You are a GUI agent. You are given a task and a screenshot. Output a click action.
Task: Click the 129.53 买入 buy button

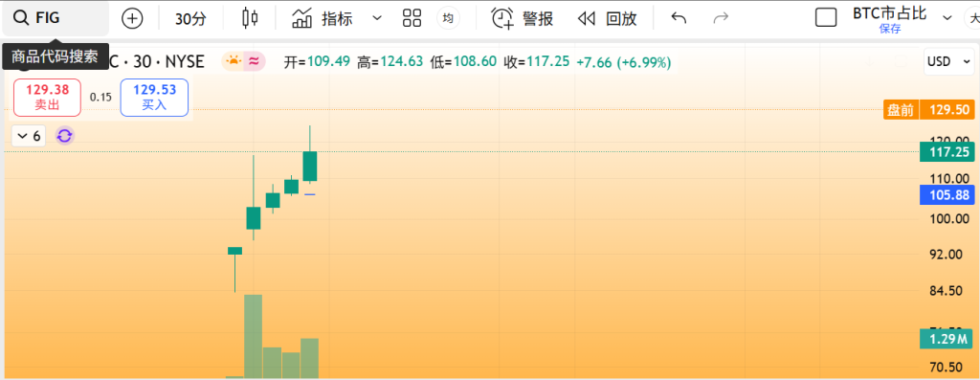[x=154, y=98]
